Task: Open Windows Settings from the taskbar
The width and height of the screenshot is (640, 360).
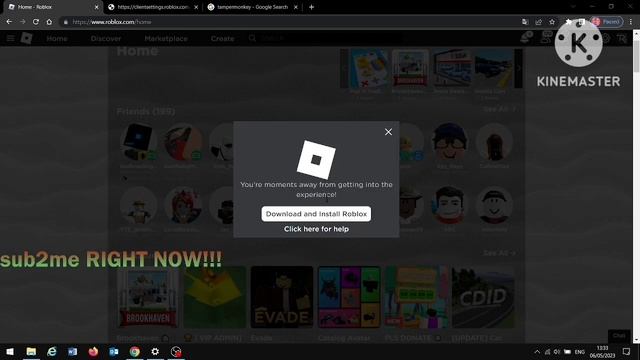Action: coord(155,351)
